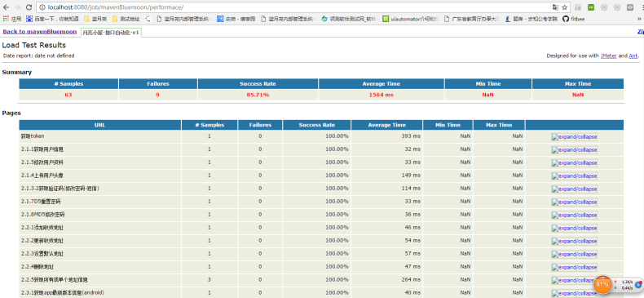Expand the 2.1.4 upload avatar row
Image resolution: width=644 pixels, height=298 pixels.
574,176
